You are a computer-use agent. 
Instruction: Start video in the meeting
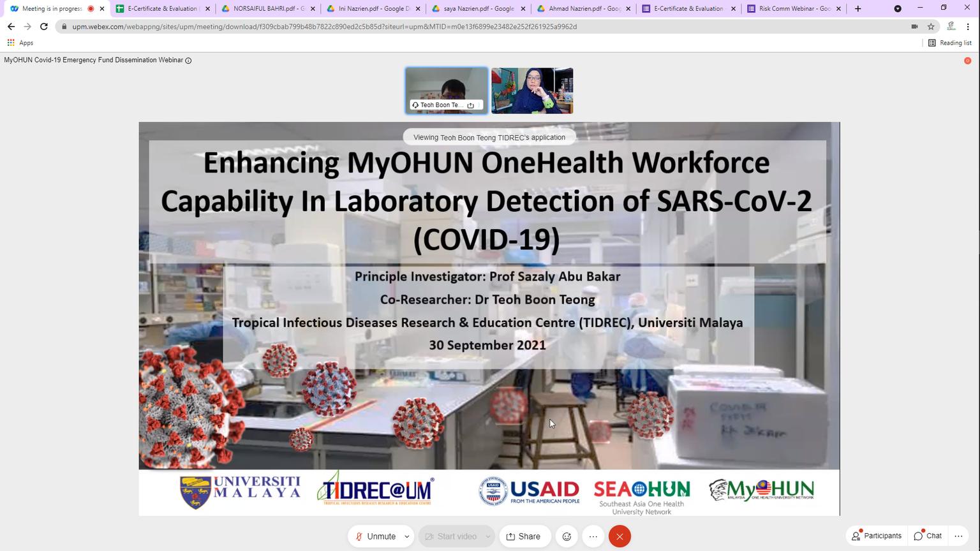click(450, 536)
